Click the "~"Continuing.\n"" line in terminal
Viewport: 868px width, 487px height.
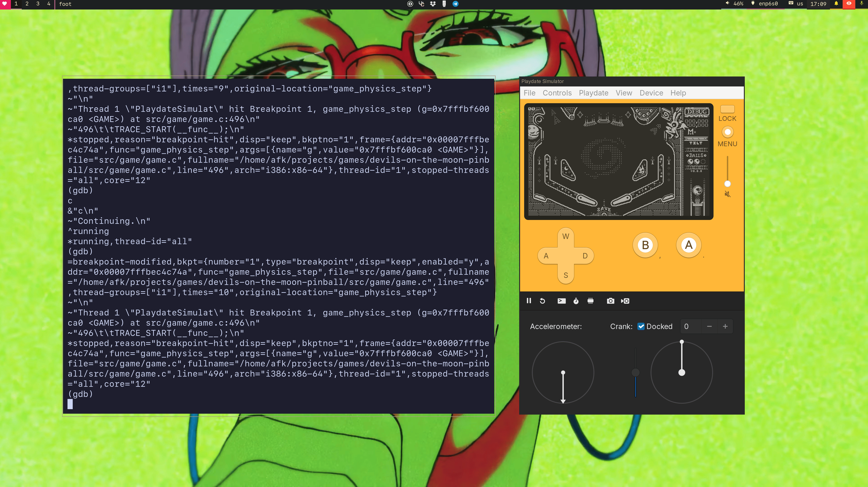tap(109, 221)
